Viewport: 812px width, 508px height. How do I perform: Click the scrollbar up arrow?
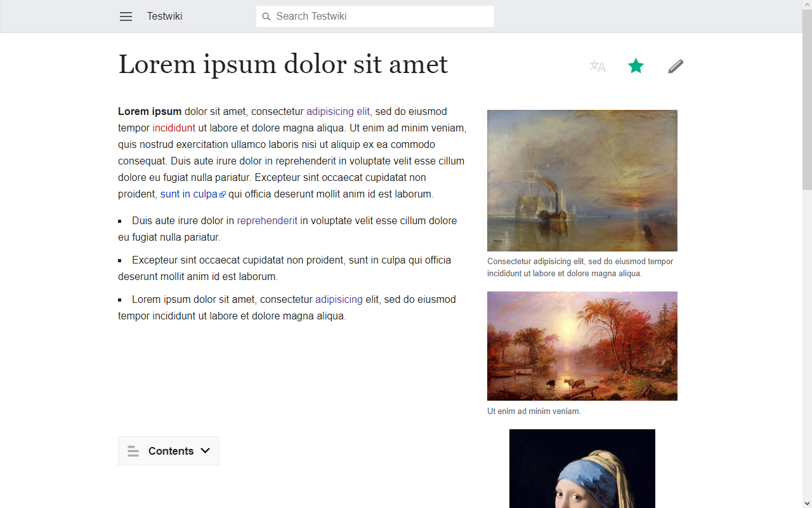click(x=807, y=4)
